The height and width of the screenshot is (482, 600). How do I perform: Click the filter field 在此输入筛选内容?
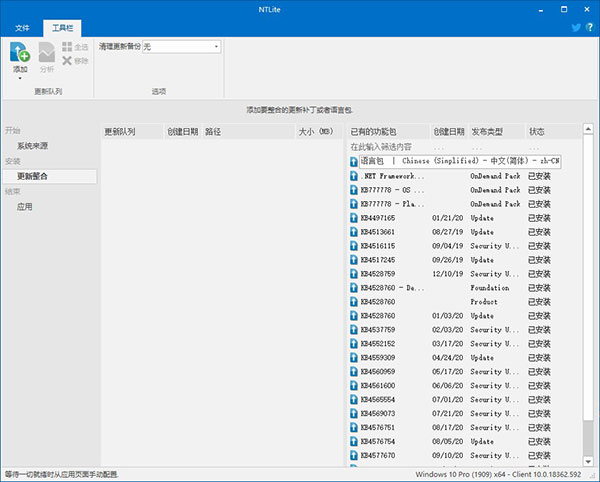[381, 147]
